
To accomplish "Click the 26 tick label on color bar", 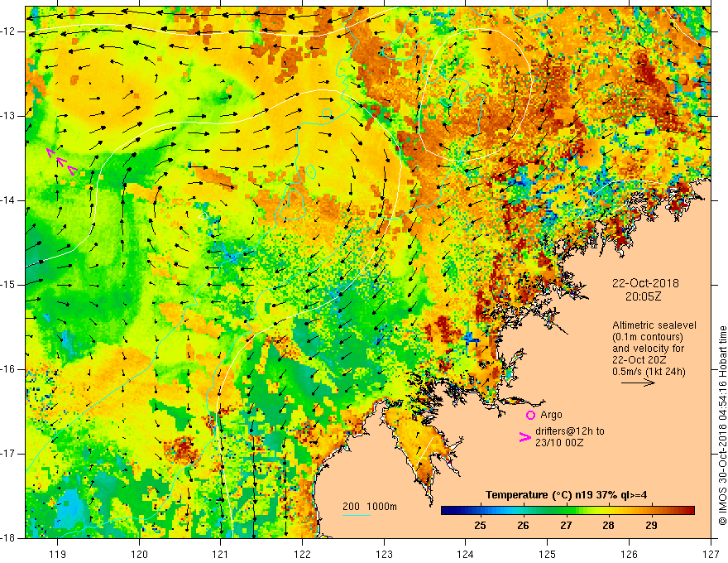I will [x=523, y=526].
